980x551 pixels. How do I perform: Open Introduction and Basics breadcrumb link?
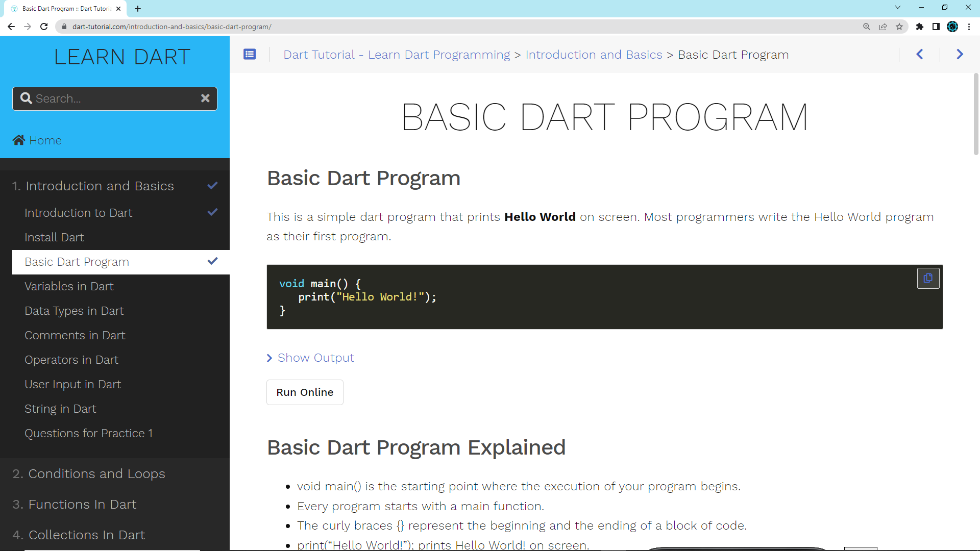594,55
